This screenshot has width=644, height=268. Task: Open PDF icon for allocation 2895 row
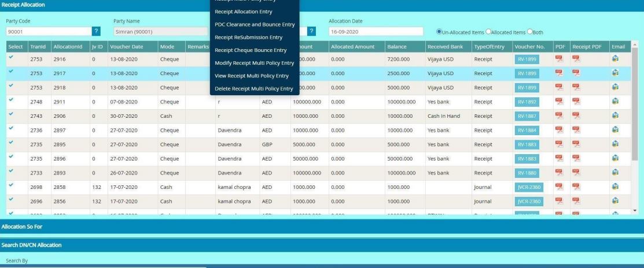tap(559, 144)
